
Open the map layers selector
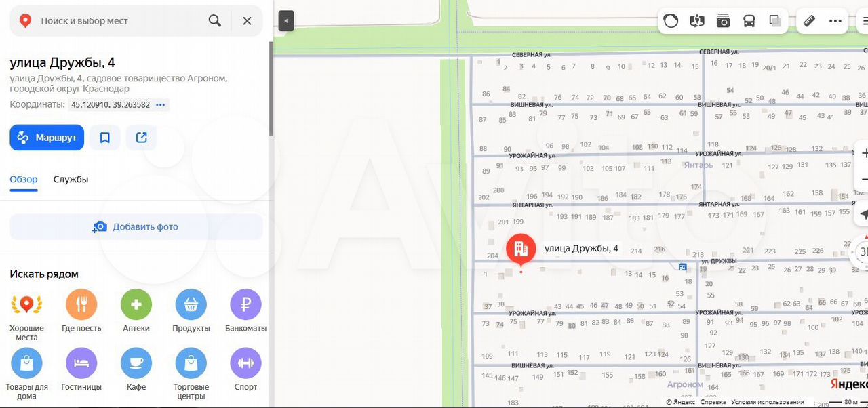click(x=775, y=21)
